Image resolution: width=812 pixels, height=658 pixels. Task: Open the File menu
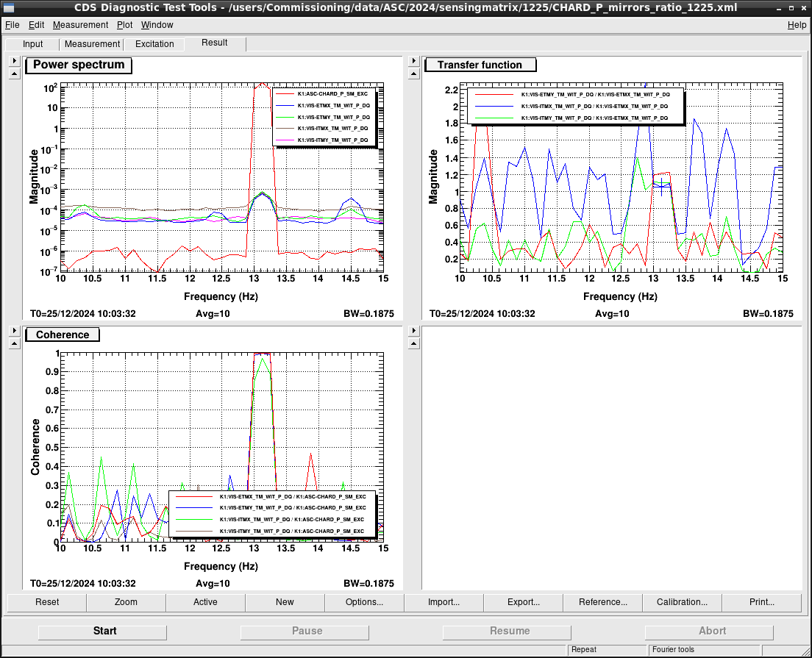pos(12,25)
